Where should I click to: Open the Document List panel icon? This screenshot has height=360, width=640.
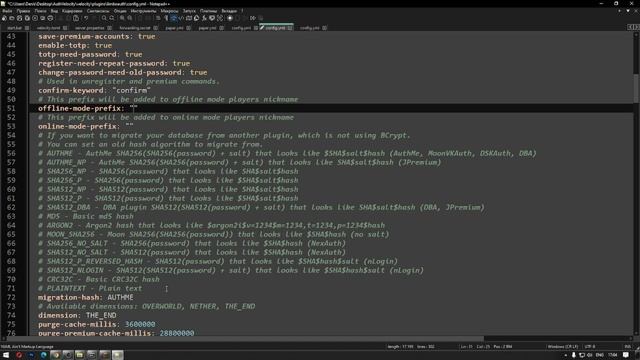[196, 18]
